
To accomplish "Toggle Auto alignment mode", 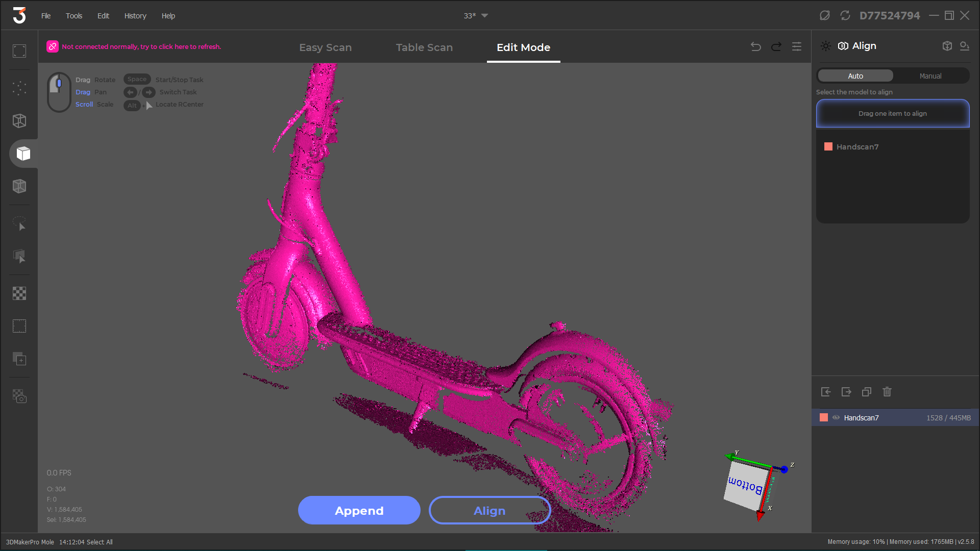I will [855, 76].
